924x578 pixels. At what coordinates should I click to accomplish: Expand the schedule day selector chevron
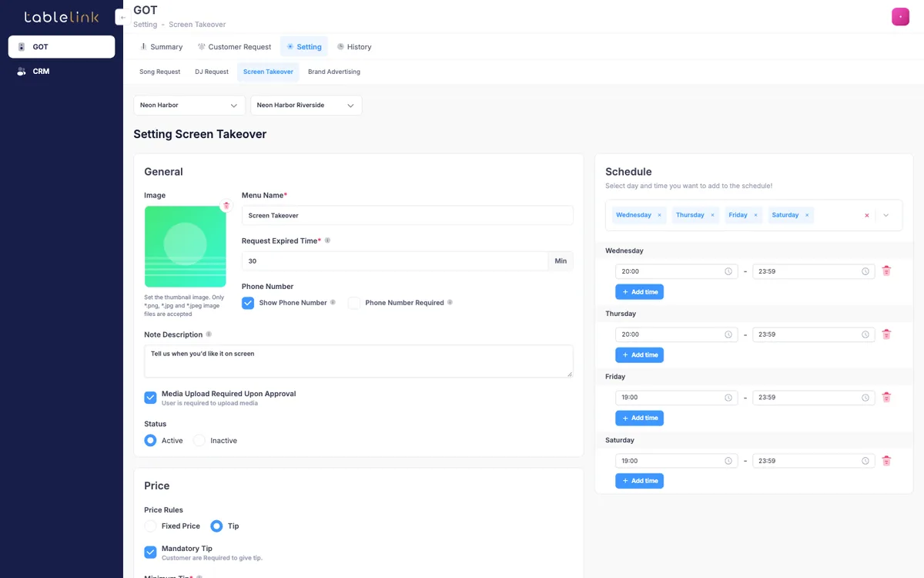[x=886, y=216]
